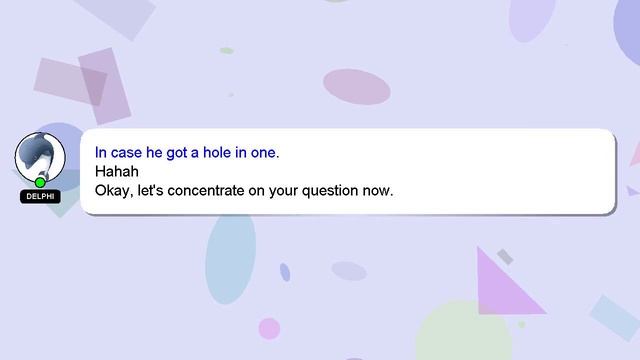Click the 'Okay, let's concentrate' message line
Screen dimensions: 640x360
click(x=244, y=191)
